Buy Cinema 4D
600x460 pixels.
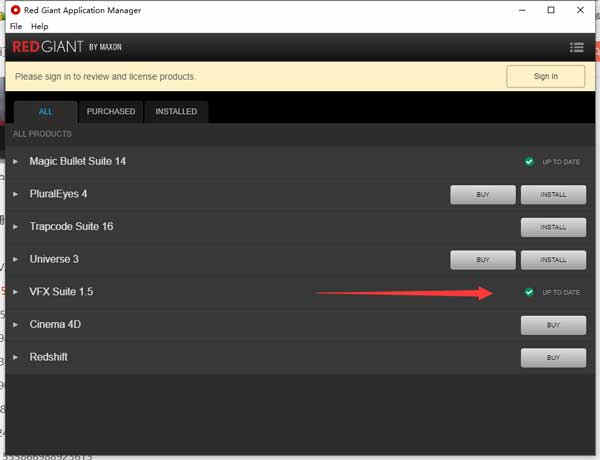tap(553, 325)
